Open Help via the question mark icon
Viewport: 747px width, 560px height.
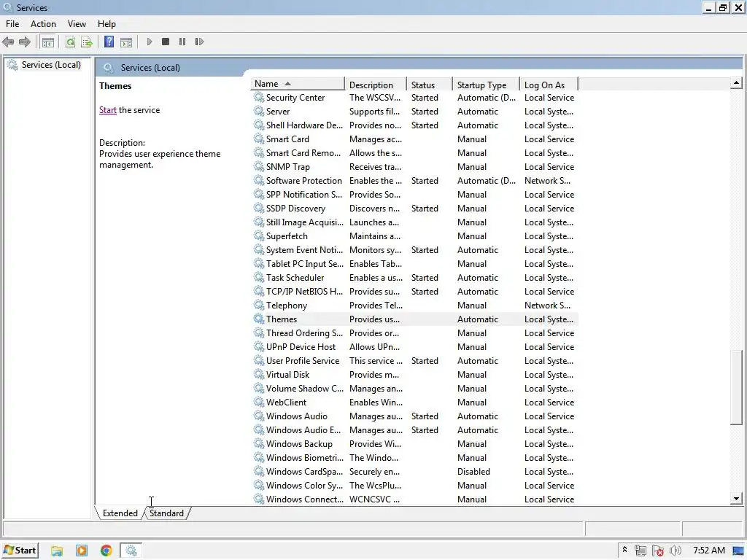click(x=109, y=42)
